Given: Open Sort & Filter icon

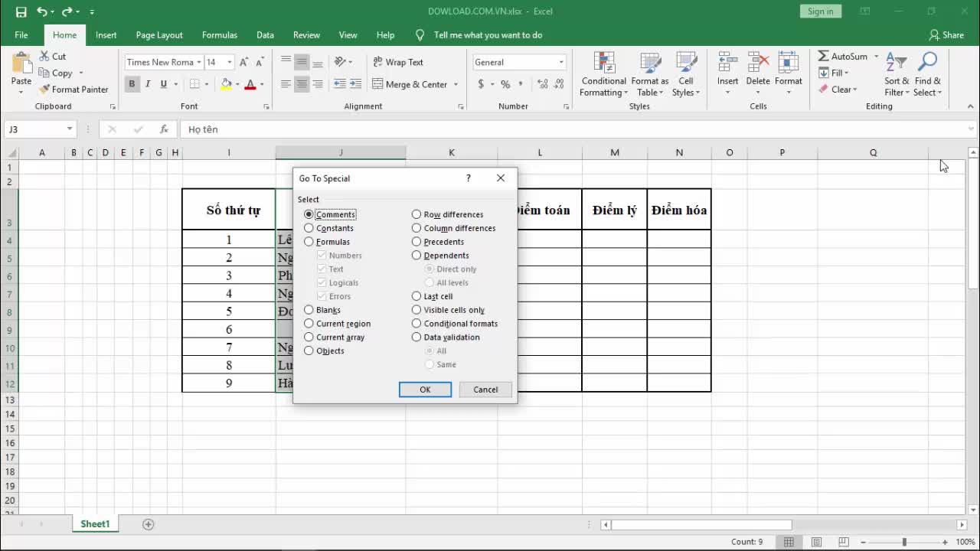Looking at the screenshot, I should (x=897, y=63).
